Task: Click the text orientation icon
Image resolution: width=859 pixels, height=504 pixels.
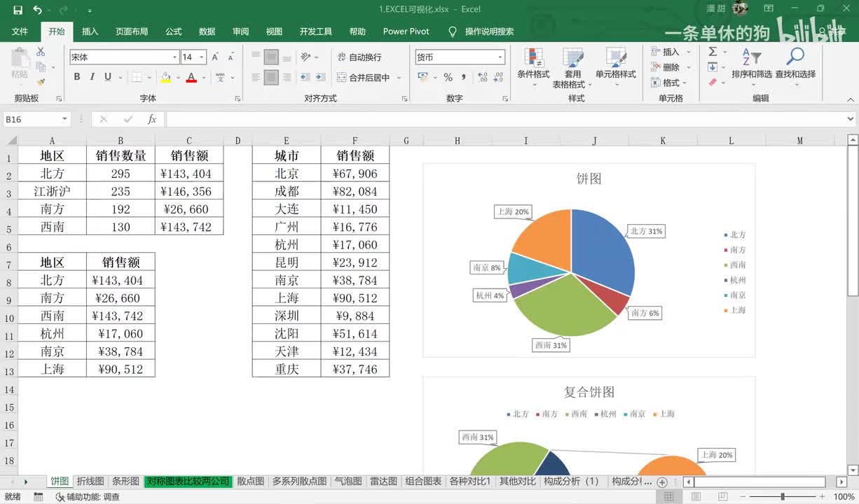Action: 306,57
